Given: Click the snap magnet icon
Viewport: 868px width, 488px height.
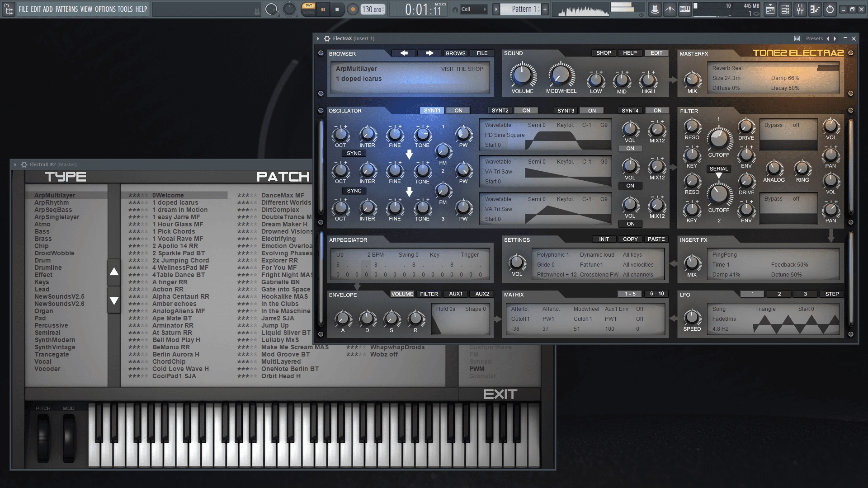Looking at the screenshot, I should tap(455, 10).
